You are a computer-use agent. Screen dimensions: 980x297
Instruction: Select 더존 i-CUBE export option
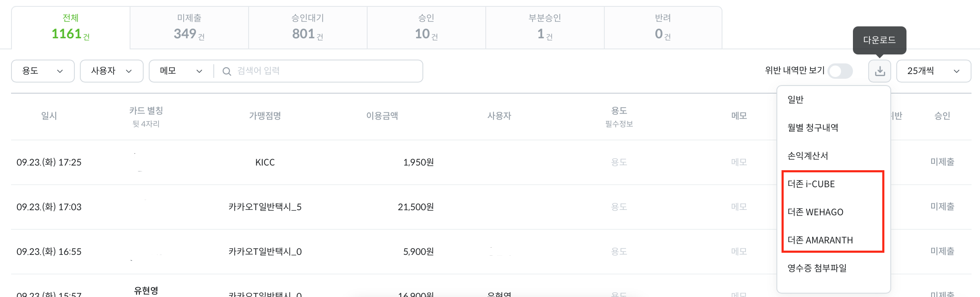(811, 184)
